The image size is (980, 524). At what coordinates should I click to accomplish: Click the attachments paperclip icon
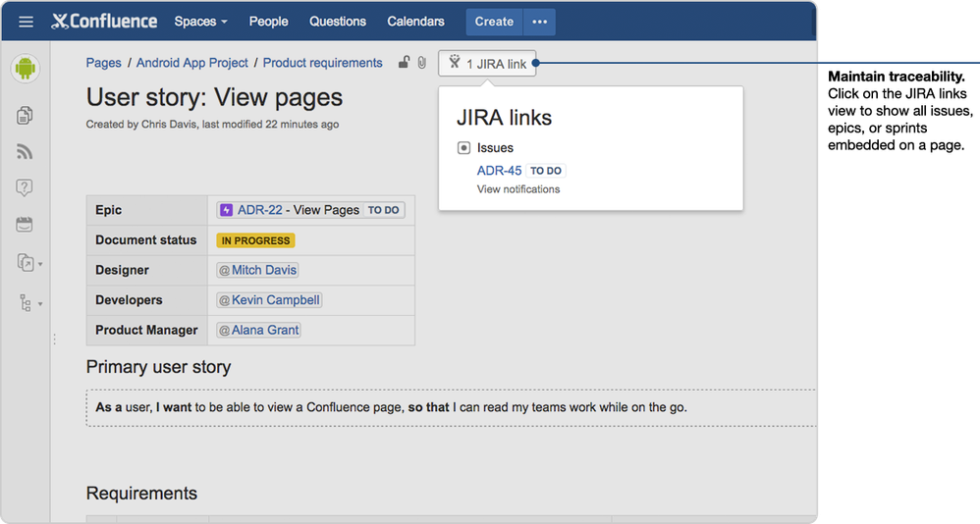point(422,63)
